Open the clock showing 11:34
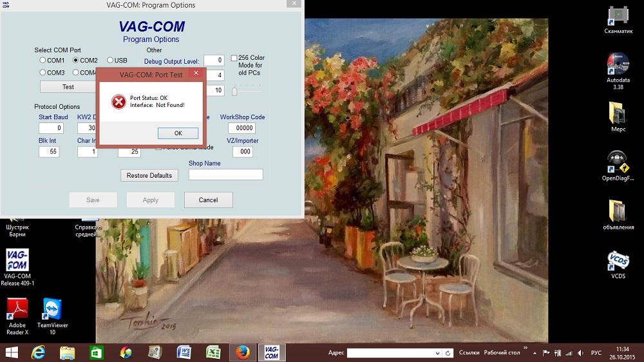The image size is (644, 362). tap(622, 353)
